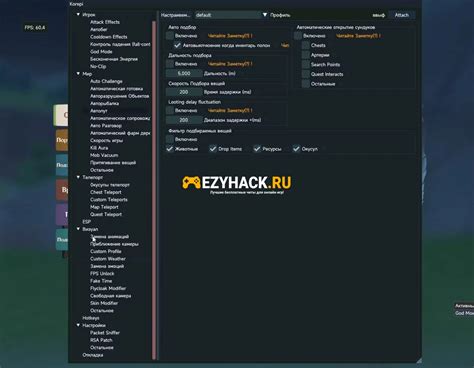Open Авторыбалка in the tree

pos(104,103)
